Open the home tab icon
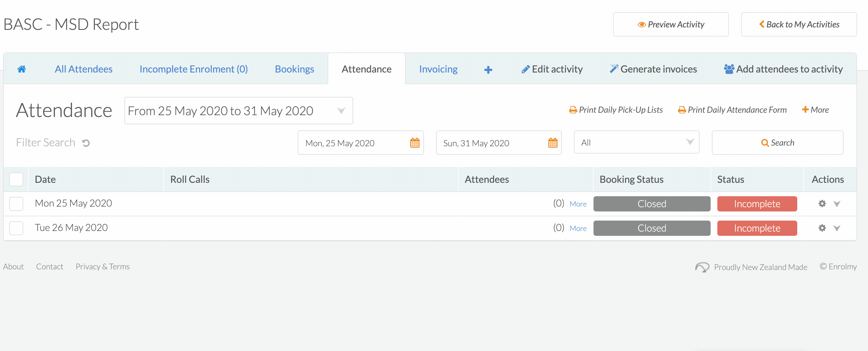Screen dimensions: 868x351 pos(22,69)
